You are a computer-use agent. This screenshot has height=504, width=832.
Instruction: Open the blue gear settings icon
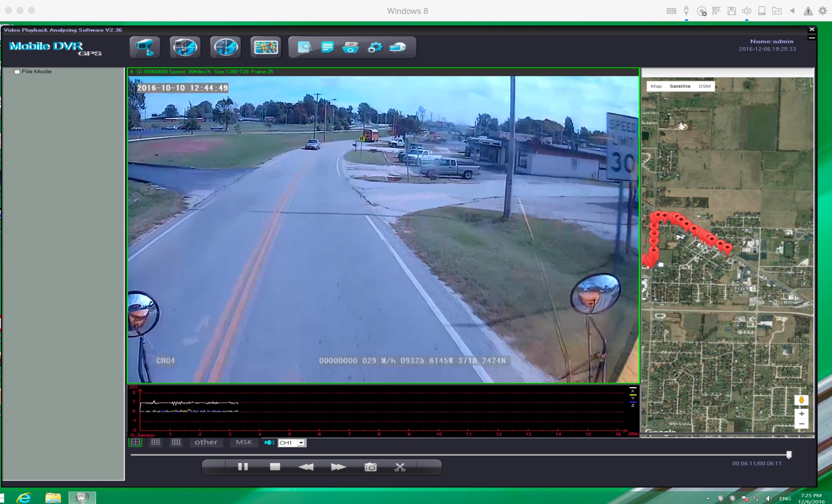pos(374,47)
